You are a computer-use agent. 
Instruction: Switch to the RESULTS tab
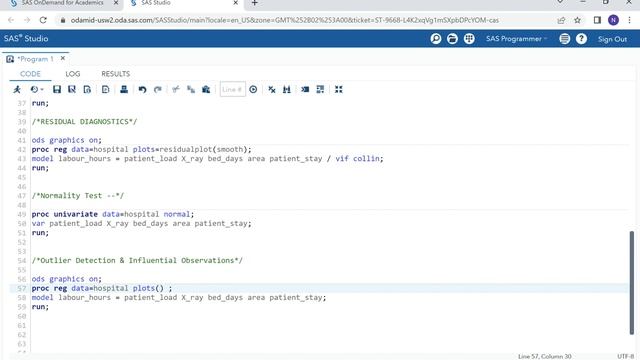pyautogui.click(x=116, y=74)
